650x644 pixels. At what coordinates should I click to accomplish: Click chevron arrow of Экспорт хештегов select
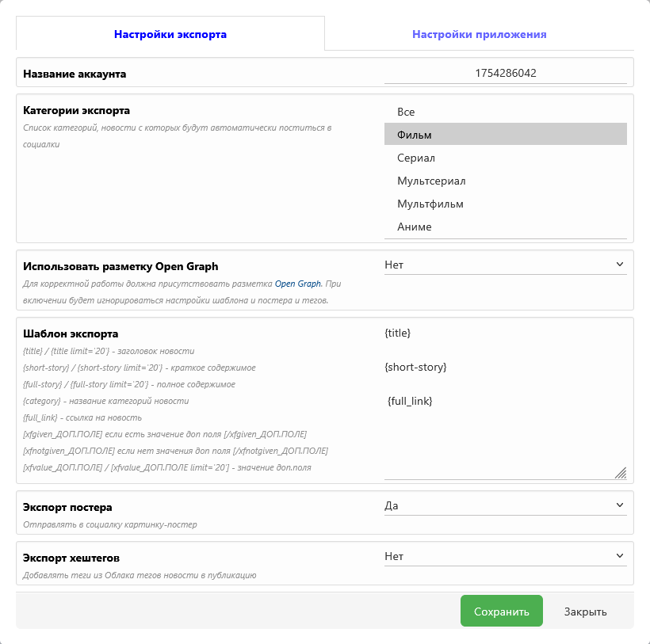[x=620, y=556]
